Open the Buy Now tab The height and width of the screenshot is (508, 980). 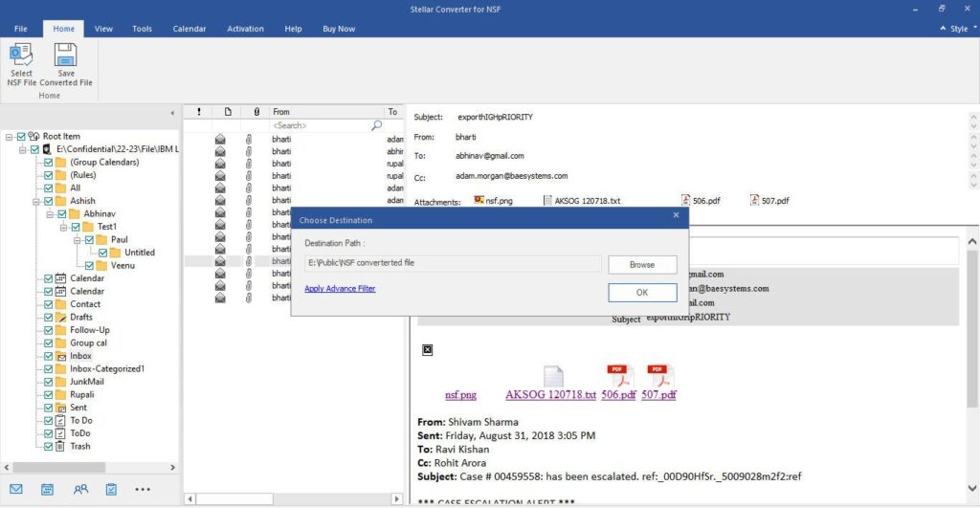coord(339,29)
